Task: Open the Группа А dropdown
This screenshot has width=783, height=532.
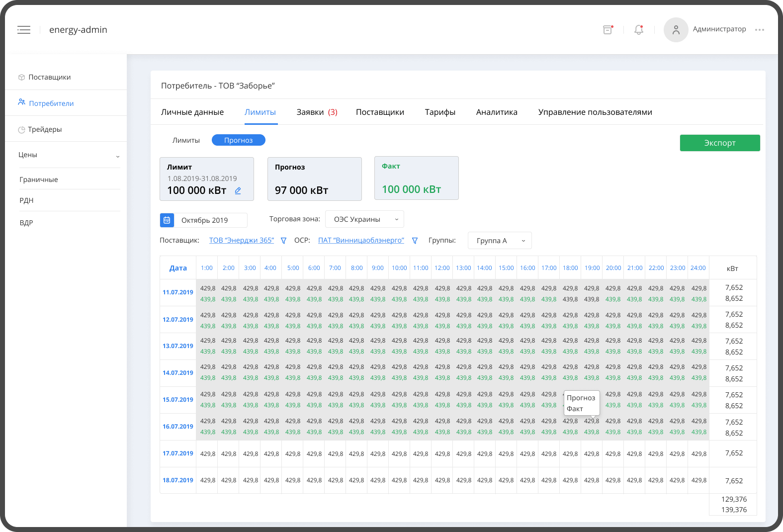Action: pos(500,241)
